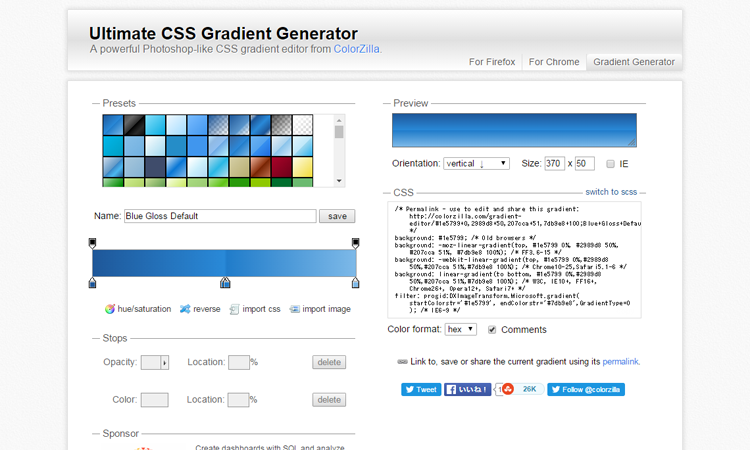Click the gradient Preview panel
Screen dimensions: 750x450
514,130
